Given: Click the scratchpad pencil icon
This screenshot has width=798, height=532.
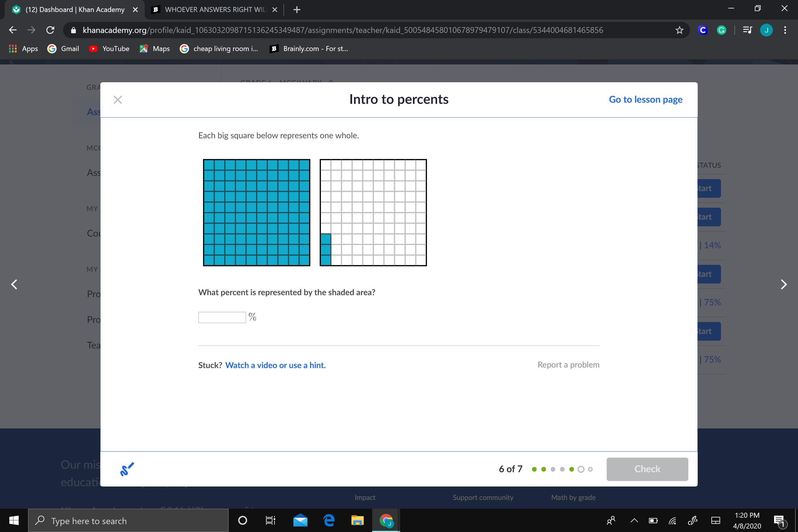Looking at the screenshot, I should coord(127,469).
